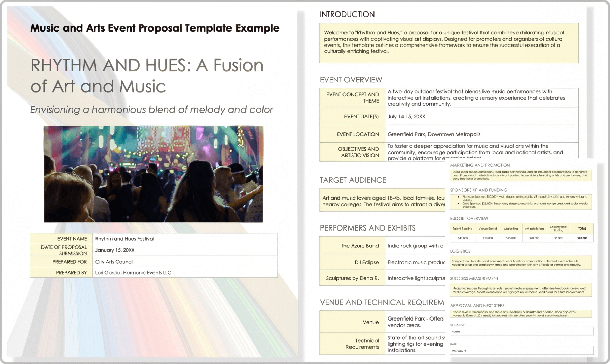Click the "A two-day outdoor festival" description cell
The image size is (610, 364).
point(482,98)
